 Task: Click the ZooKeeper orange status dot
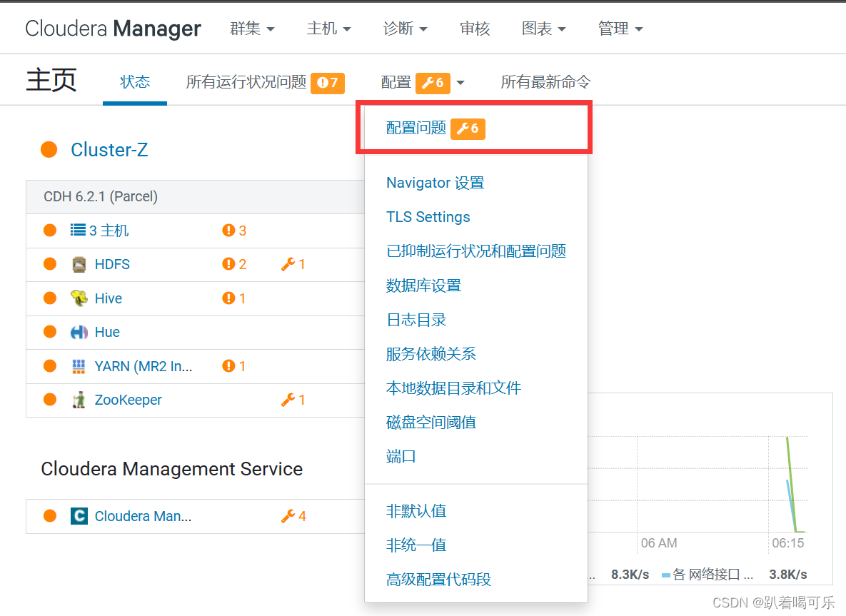[x=50, y=400]
